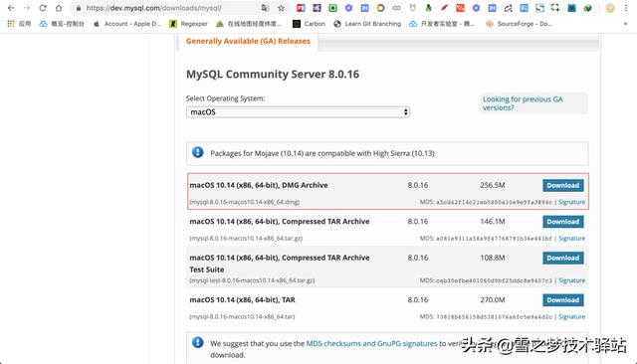
Task: Click the filename mysql-8.0.16-macos10.14-x86_64.dmg
Action: click(x=244, y=202)
